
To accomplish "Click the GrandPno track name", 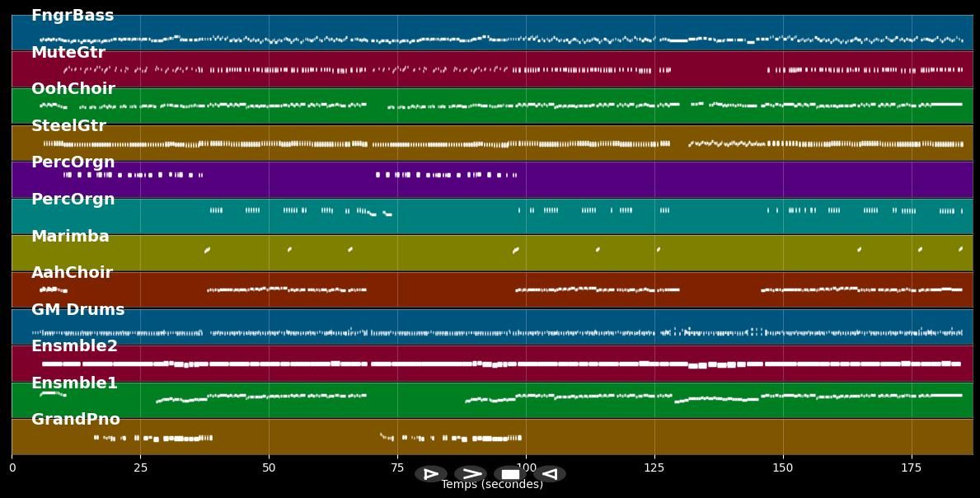I will (x=76, y=420).
